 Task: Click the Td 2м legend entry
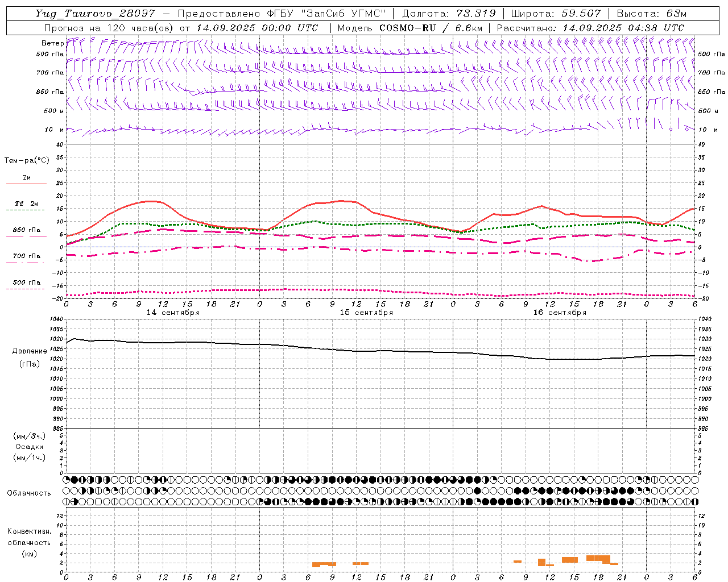[x=26, y=203]
